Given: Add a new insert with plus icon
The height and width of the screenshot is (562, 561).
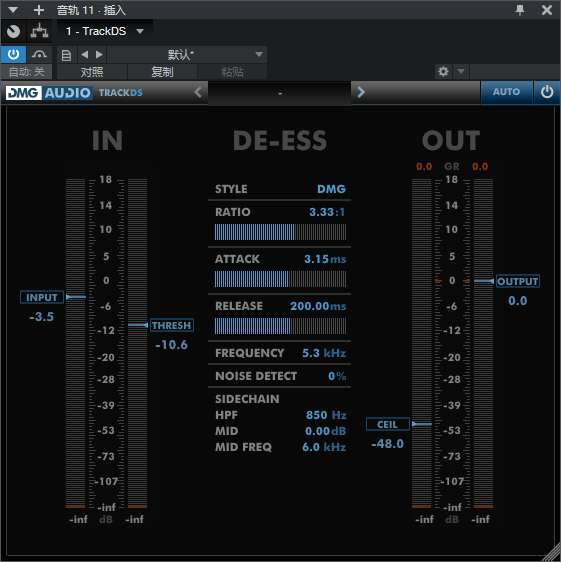Looking at the screenshot, I should (39, 10).
